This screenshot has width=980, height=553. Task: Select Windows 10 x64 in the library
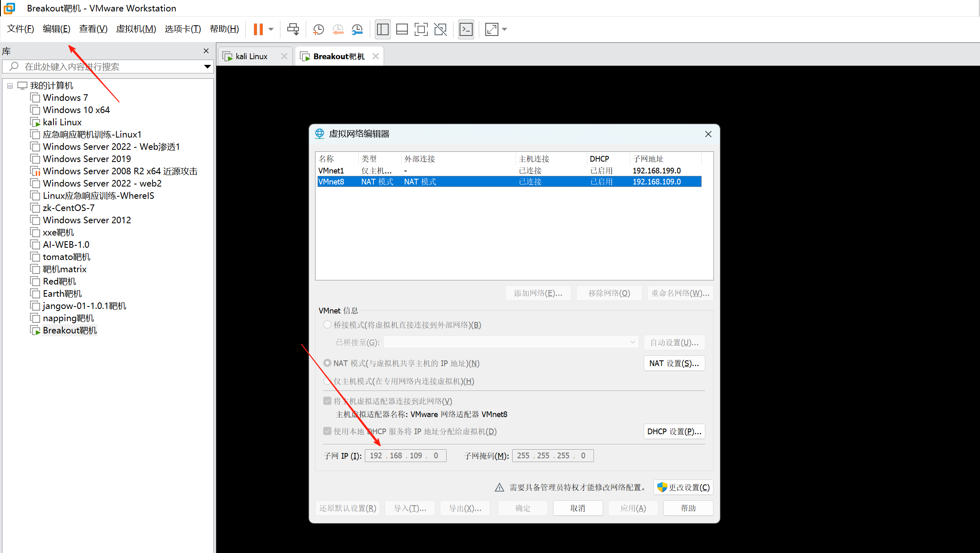76,110
